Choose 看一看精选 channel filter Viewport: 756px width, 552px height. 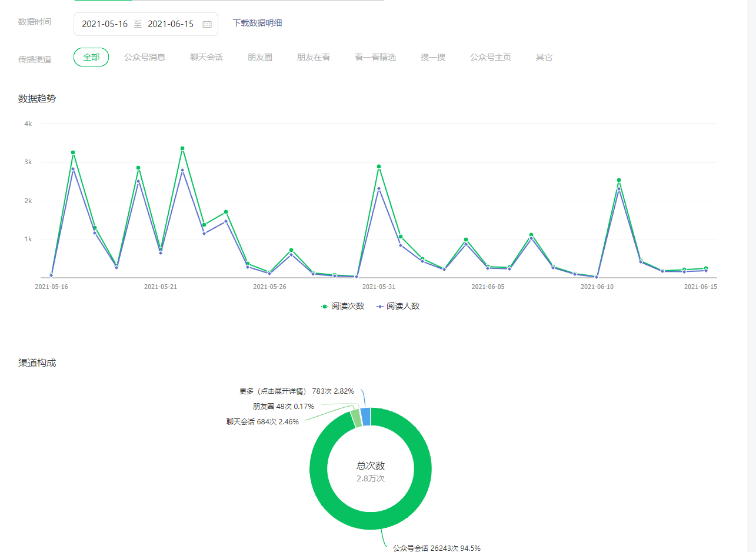tap(375, 57)
